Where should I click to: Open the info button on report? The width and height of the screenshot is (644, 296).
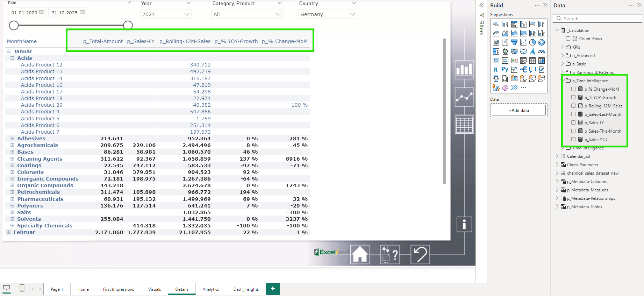point(464,224)
